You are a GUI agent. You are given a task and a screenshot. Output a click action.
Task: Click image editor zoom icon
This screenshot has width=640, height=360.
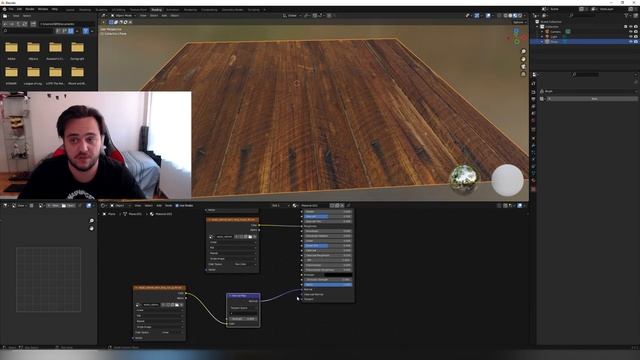[x=91, y=221]
